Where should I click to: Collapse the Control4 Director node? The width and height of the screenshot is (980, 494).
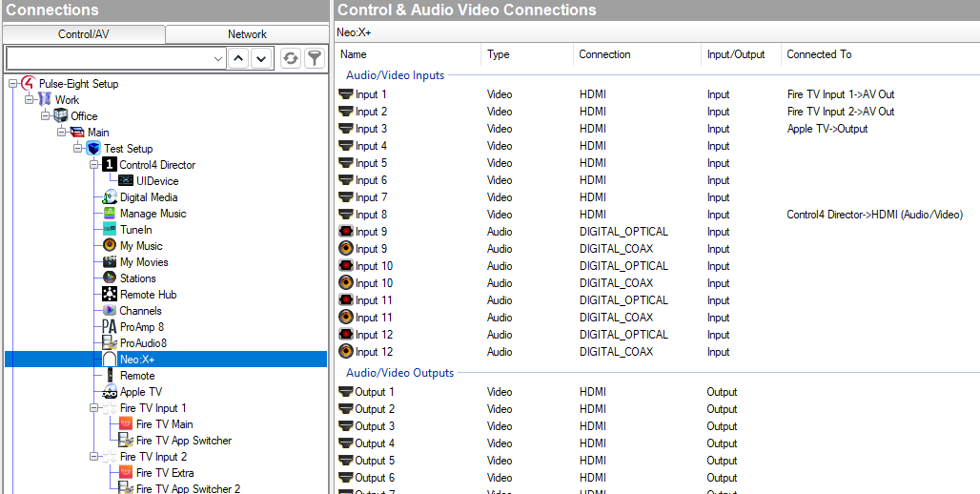click(93, 164)
